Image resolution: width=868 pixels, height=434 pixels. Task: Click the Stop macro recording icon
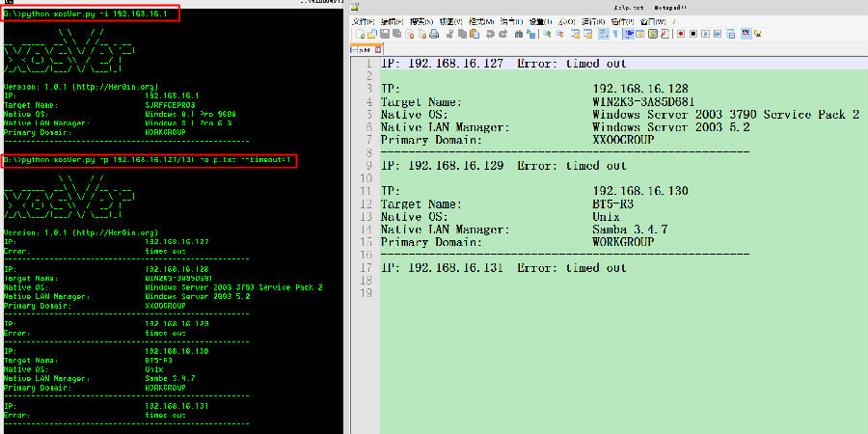tap(692, 34)
